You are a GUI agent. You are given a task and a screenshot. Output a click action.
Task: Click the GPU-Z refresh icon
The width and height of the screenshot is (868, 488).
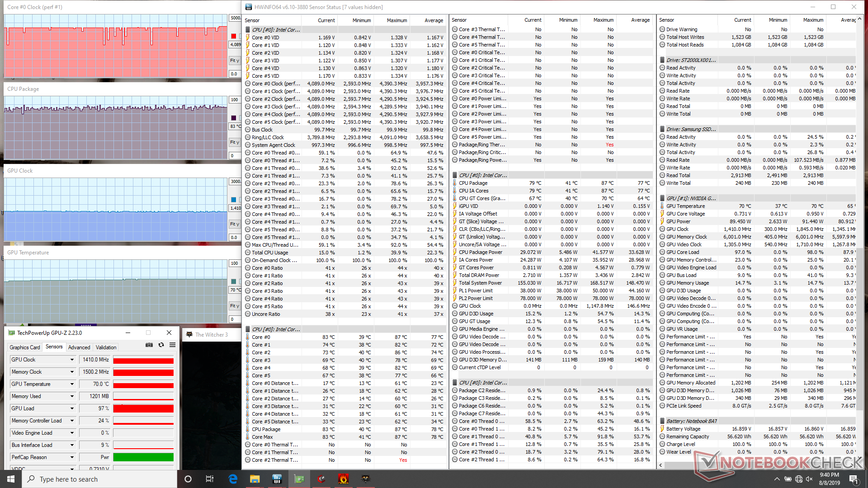point(161,345)
